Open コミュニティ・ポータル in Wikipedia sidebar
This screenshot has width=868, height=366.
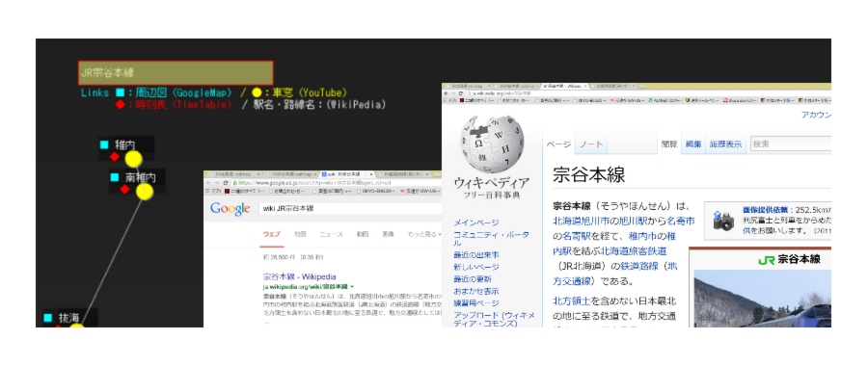[492, 238]
